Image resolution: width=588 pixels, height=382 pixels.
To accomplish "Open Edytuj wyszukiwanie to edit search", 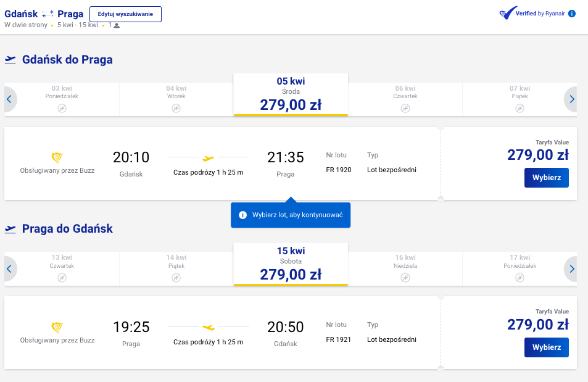I will [125, 14].
